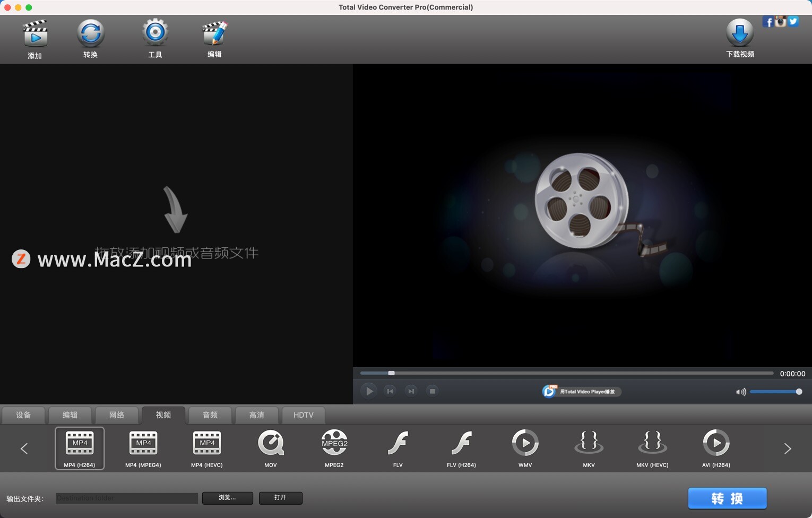Select the MP4 (H264) format

click(x=80, y=449)
